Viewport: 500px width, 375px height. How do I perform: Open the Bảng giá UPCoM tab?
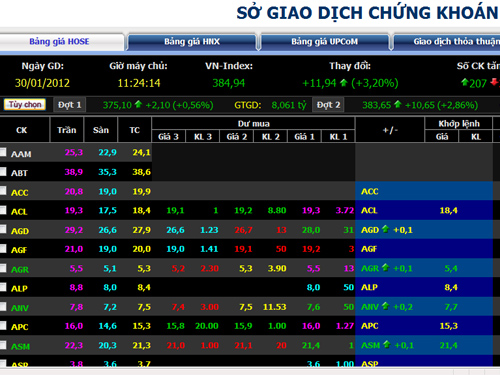pos(325,42)
